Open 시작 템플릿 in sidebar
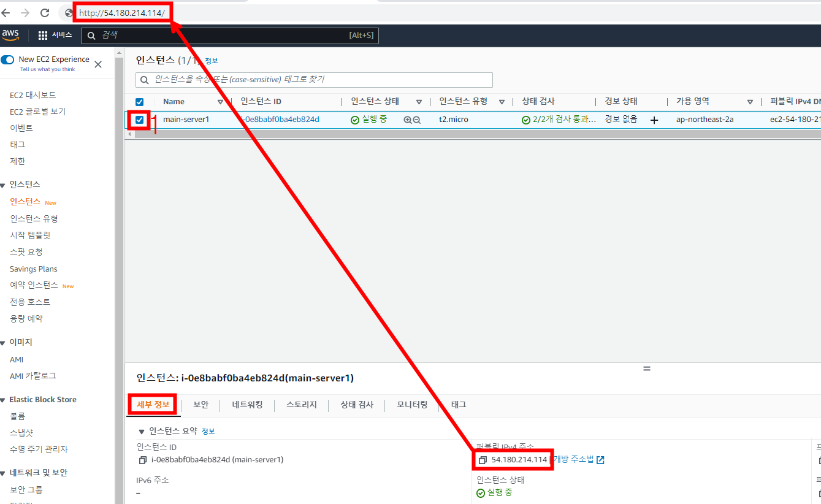 (x=30, y=235)
